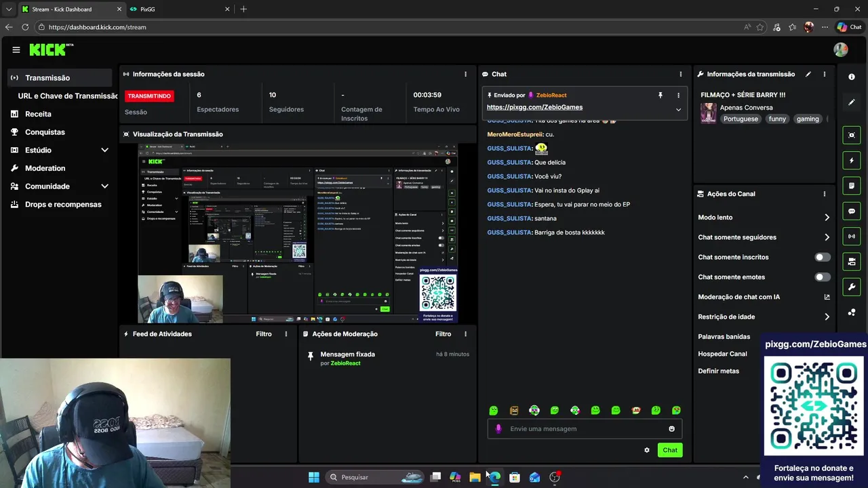Click the three-circles icon at sidebar bottom
Screen dimensions: 868x488
pyautogui.click(x=852, y=312)
